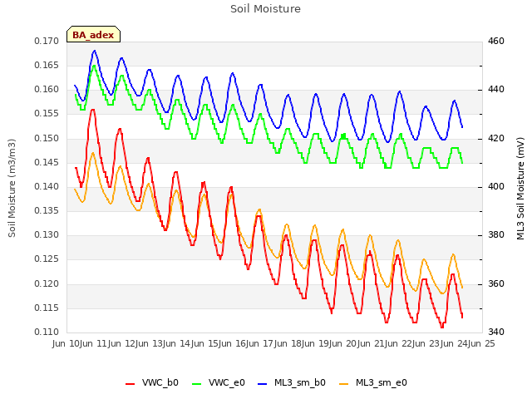Click the 420 right axis value
The height and width of the screenshot is (399, 532).
point(496,139)
